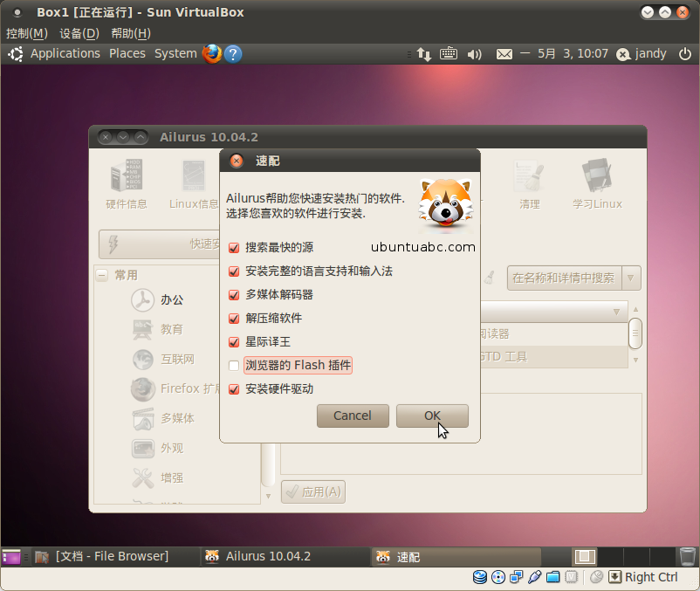The image size is (700, 591).
Task: Click the VirtualBox shared folders status icon
Action: 552,577
